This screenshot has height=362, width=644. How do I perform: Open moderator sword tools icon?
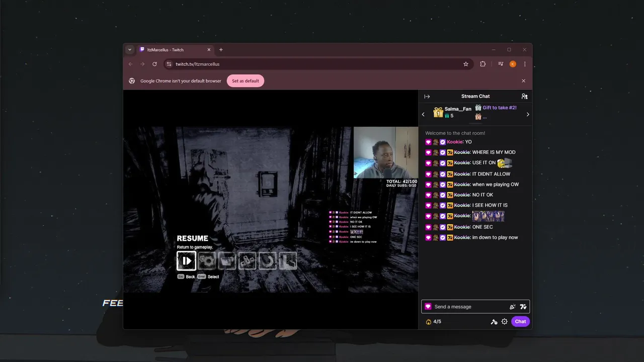point(494,322)
